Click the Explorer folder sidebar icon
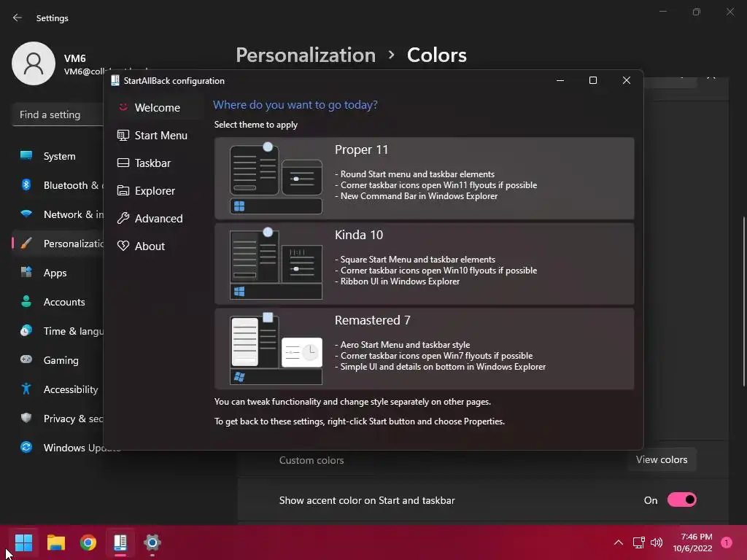The height and width of the screenshot is (560, 747). click(x=123, y=190)
